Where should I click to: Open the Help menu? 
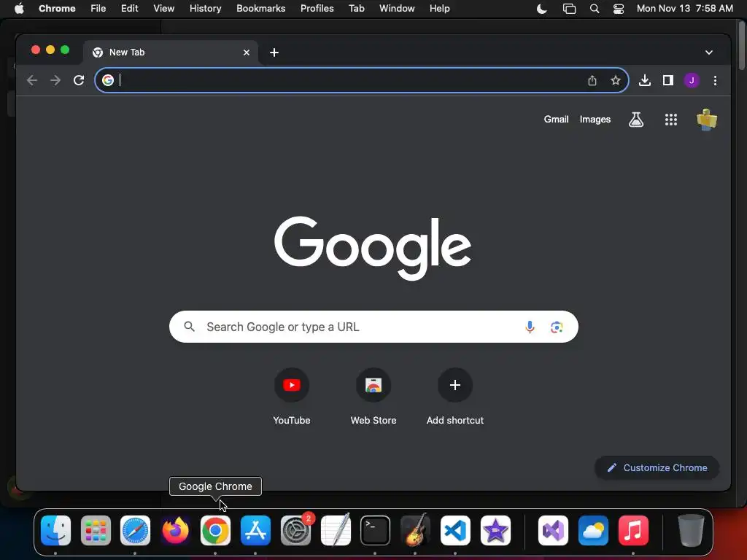(x=439, y=9)
